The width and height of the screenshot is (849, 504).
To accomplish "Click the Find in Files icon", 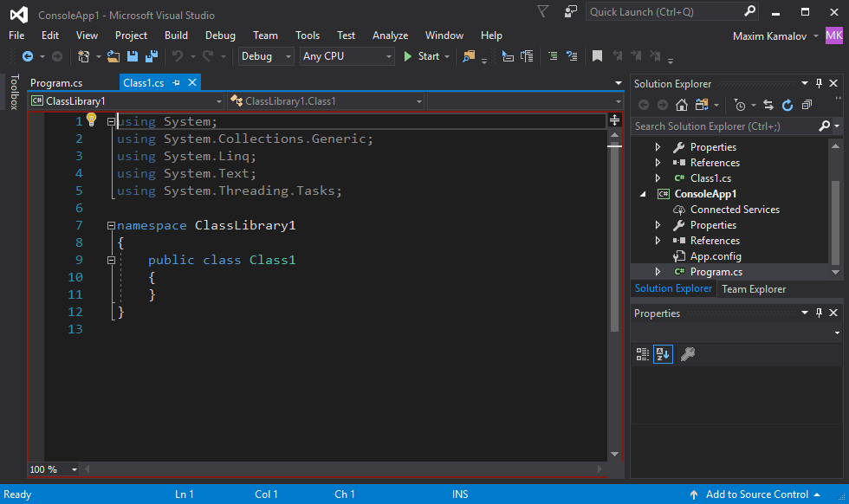I will click(469, 56).
